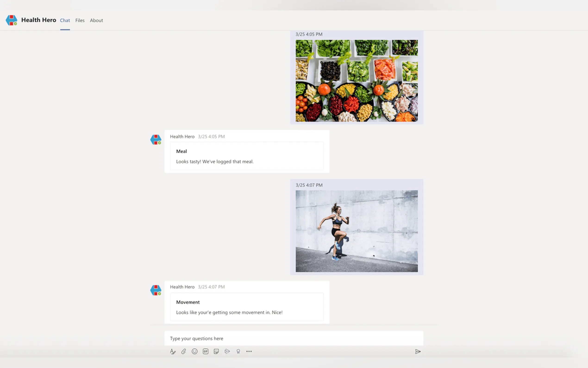Image resolution: width=588 pixels, height=368 pixels.
Task: Click the Movement card message
Action: 247,307
